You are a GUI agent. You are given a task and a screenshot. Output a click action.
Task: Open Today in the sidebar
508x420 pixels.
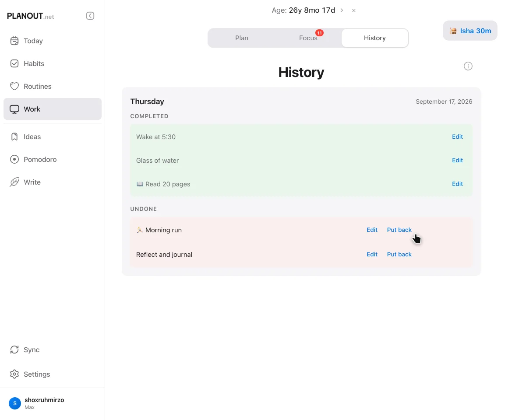click(x=53, y=41)
